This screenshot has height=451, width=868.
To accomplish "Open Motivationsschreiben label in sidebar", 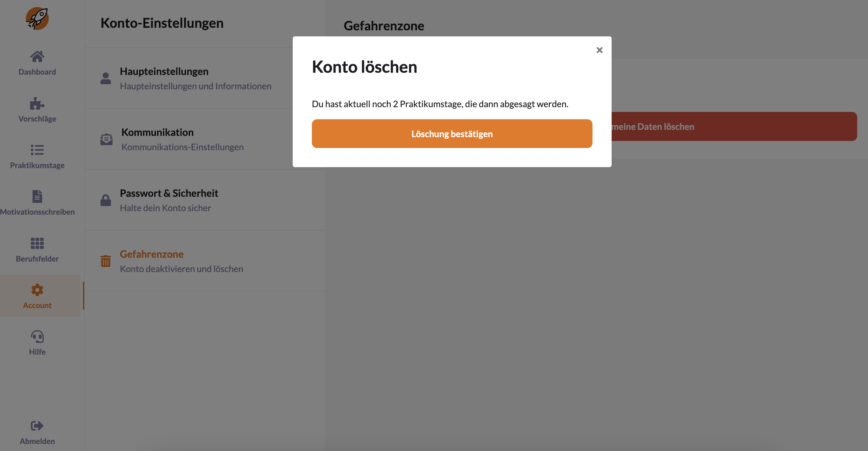I will [37, 212].
